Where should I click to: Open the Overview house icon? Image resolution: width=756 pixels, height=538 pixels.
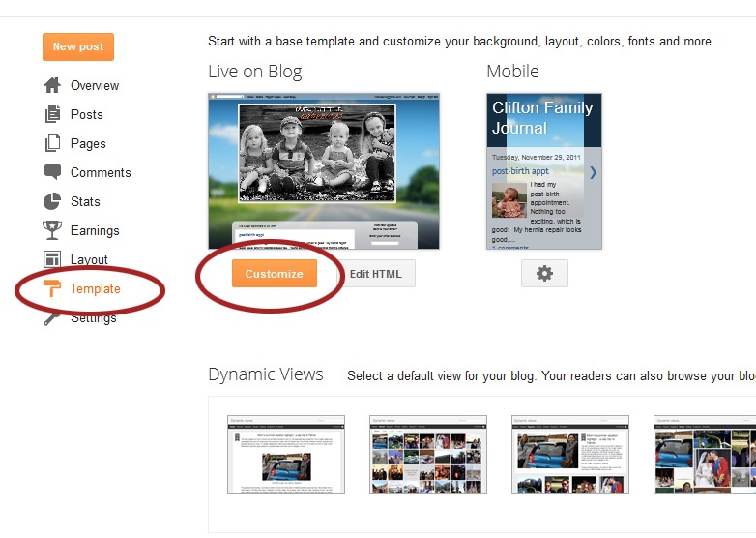(x=52, y=85)
